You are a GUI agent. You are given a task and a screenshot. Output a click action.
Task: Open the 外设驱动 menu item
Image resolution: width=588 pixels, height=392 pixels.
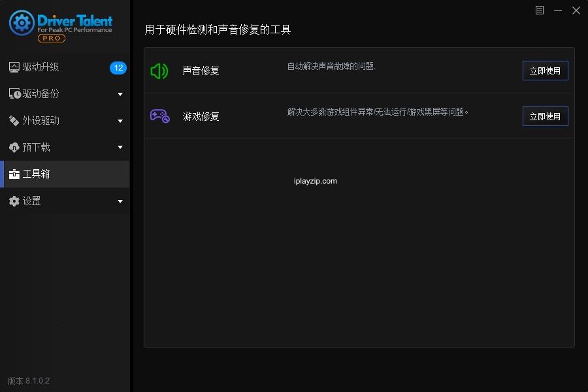coord(65,120)
